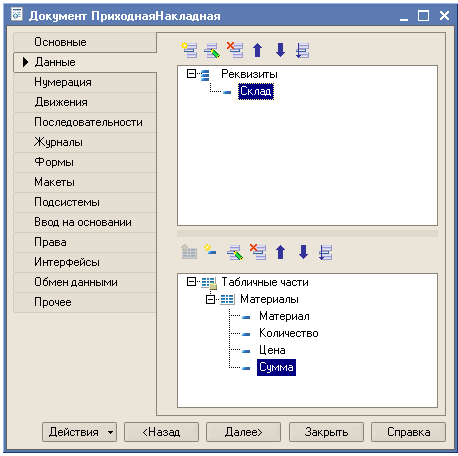Switch to the Данные tab
Image resolution: width=458 pixels, height=456 pixels.
click(85, 62)
